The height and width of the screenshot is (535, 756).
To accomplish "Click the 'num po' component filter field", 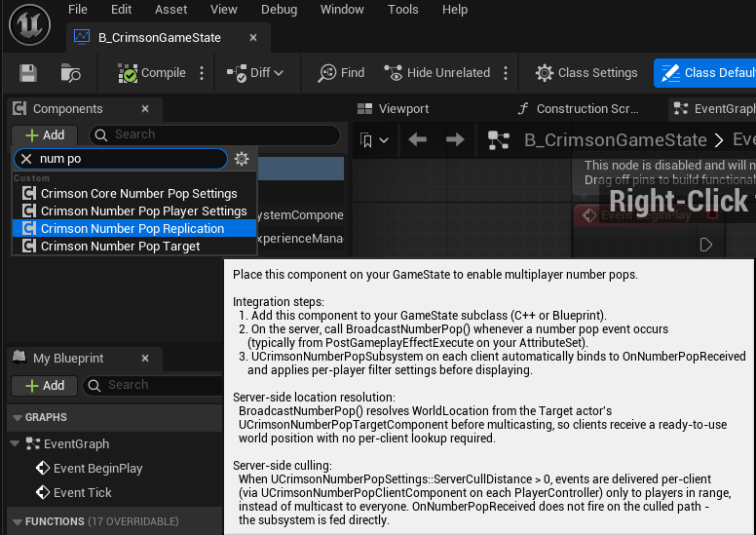I will 121,159.
